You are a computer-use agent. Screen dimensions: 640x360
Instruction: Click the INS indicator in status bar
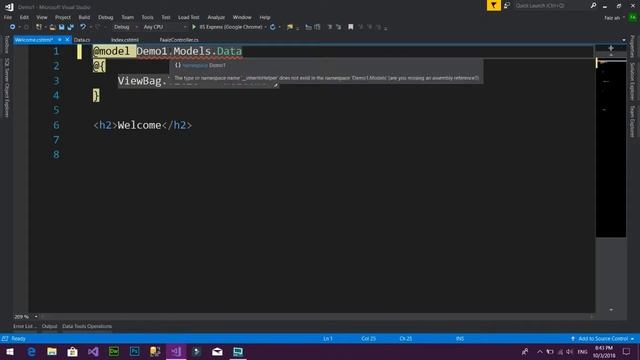pos(460,339)
